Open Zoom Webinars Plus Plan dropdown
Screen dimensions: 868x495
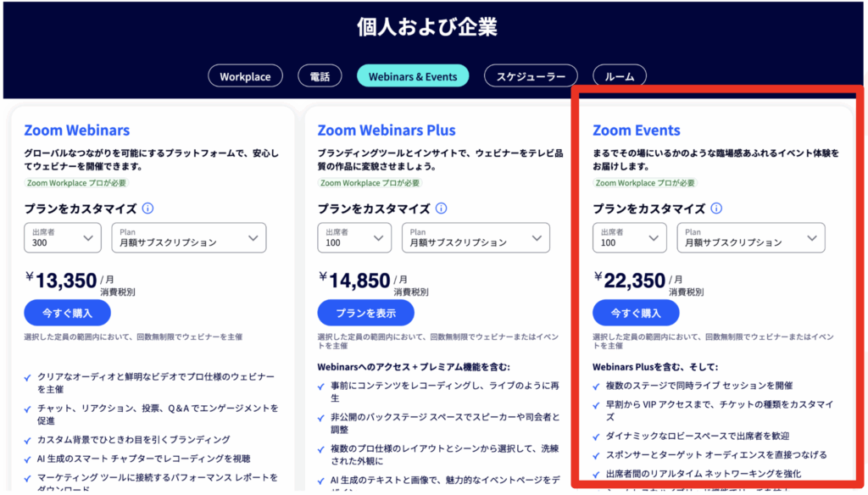482,237
